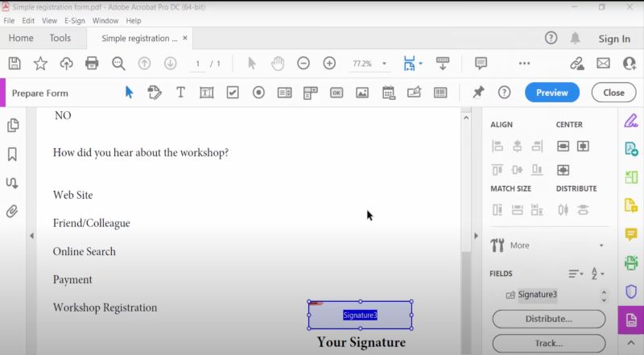
Task: Click the Signature3 field on the page
Action: (360, 316)
